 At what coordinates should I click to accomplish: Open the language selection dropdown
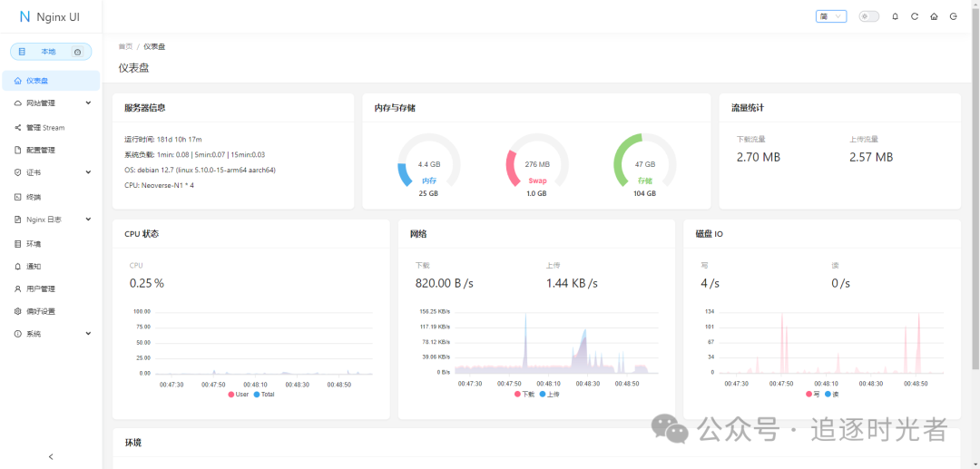[831, 16]
